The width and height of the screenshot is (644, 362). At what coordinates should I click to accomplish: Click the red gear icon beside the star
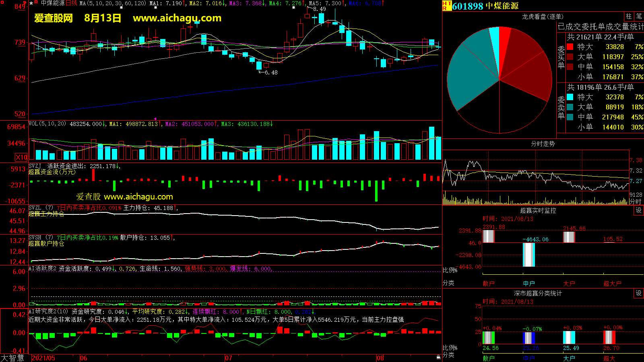pyautogui.click(x=36, y=3)
